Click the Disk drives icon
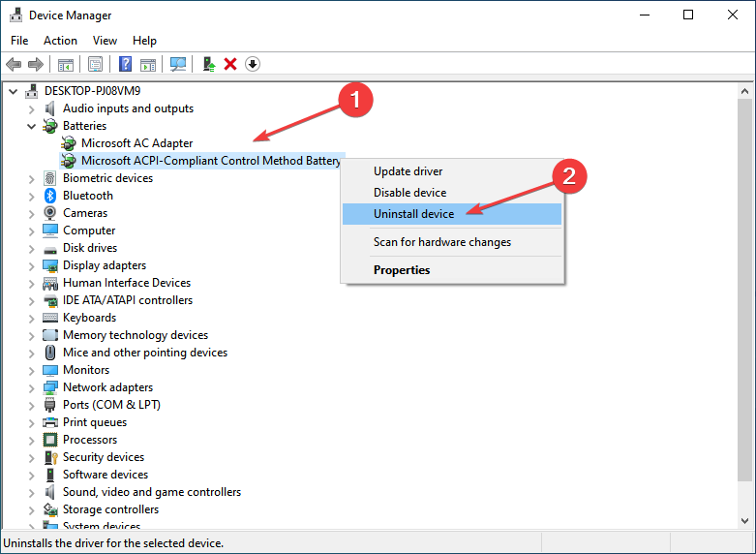 point(50,250)
